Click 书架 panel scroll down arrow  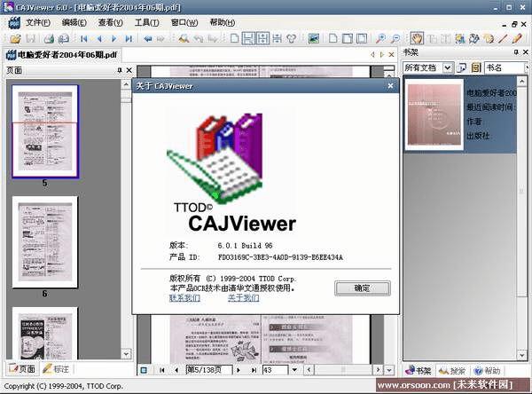click(522, 355)
